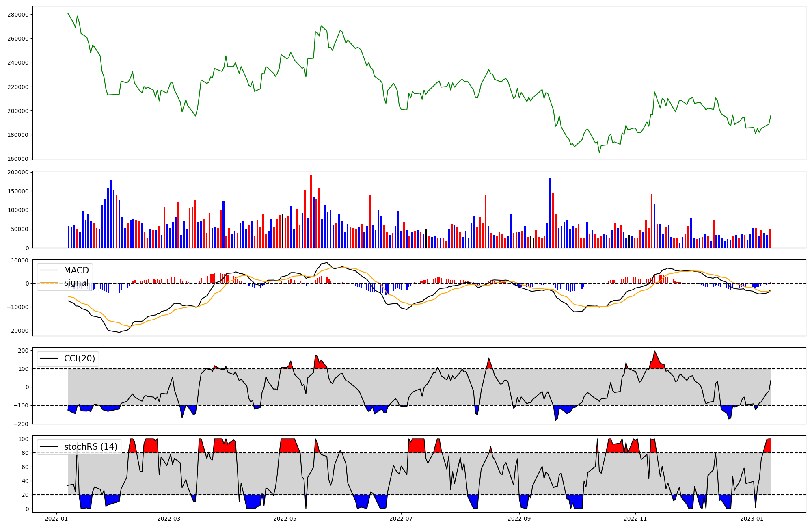812x528 pixels.
Task: Click the -20000 MACD axis label
Action: [x=17, y=331]
